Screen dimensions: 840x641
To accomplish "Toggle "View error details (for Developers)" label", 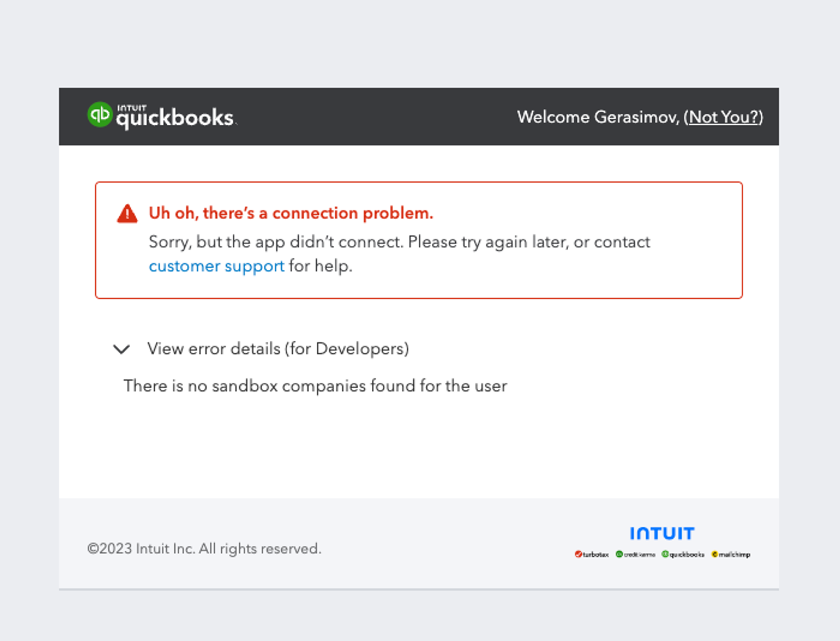I will tap(278, 349).
